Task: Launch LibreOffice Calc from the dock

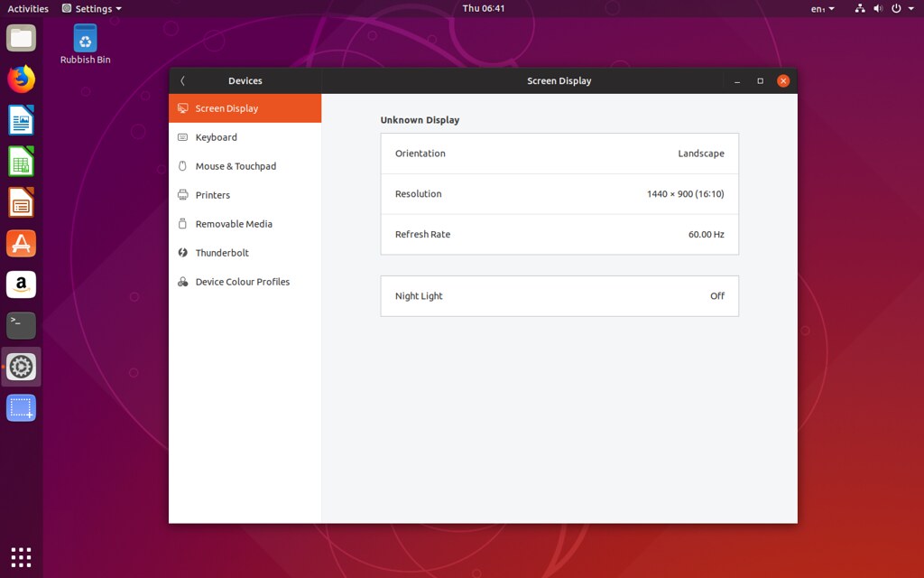Action: pos(21,161)
